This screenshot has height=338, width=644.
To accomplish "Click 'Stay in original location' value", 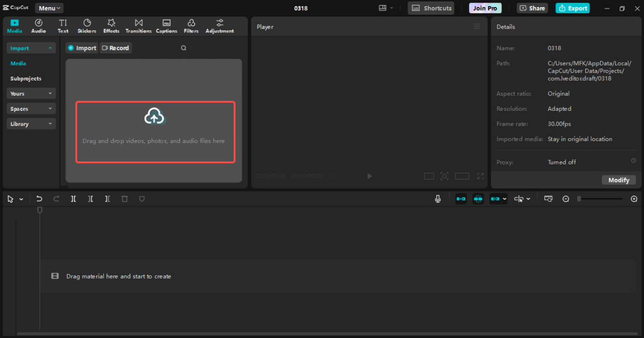I will click(x=580, y=139).
